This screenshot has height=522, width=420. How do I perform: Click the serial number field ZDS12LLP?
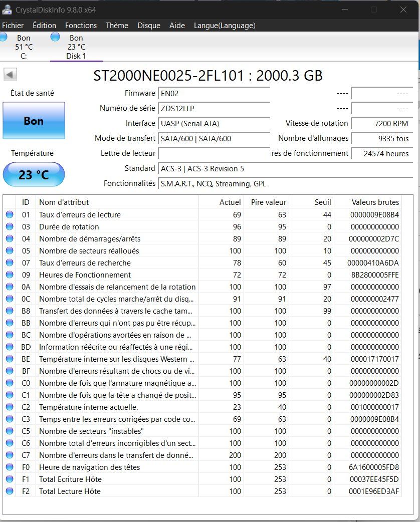tap(214, 108)
